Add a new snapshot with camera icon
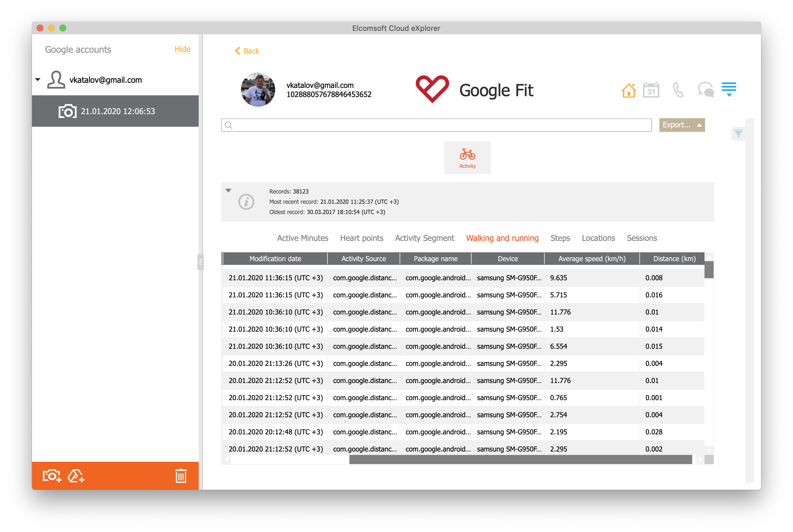Viewport: 793px width, 532px height. tap(52, 476)
